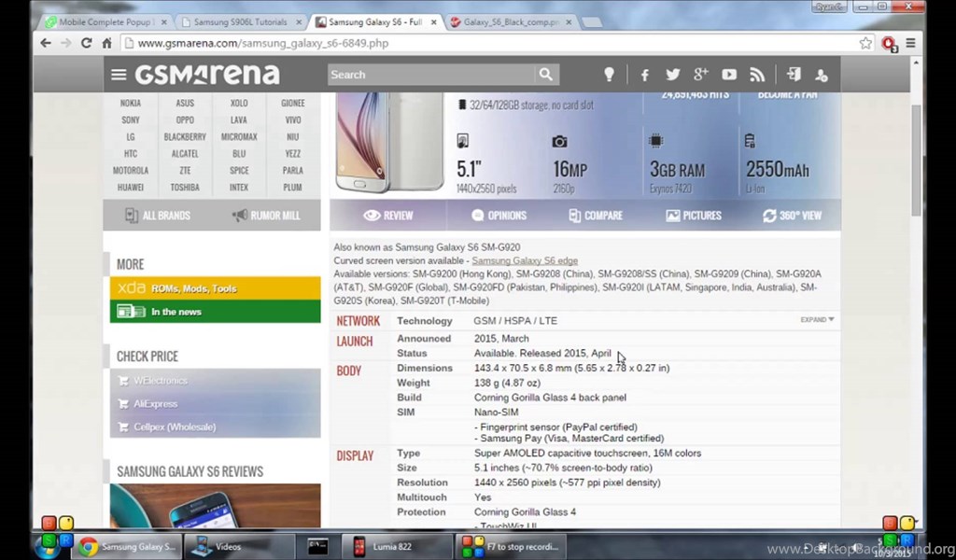Click F7 to stop recording taskbar item
Viewport: 956px width, 560px height.
(x=511, y=547)
